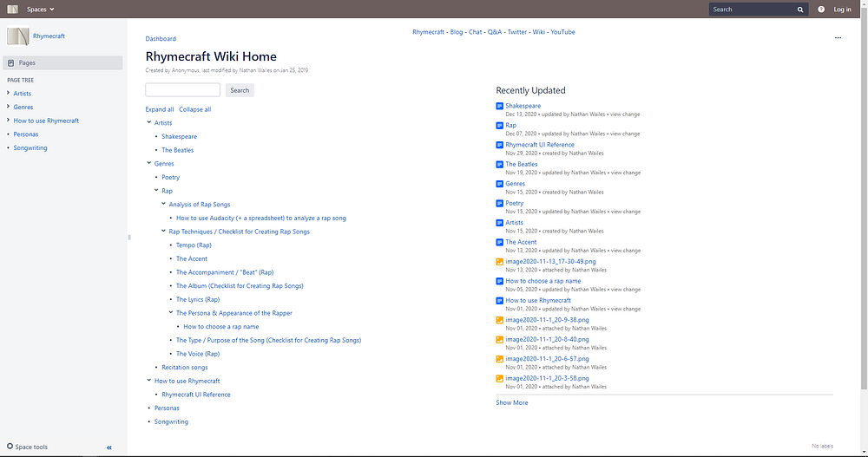This screenshot has width=868, height=457.
Task: Collapse The Persona & Appearance of the Rapper node
Action: click(170, 312)
